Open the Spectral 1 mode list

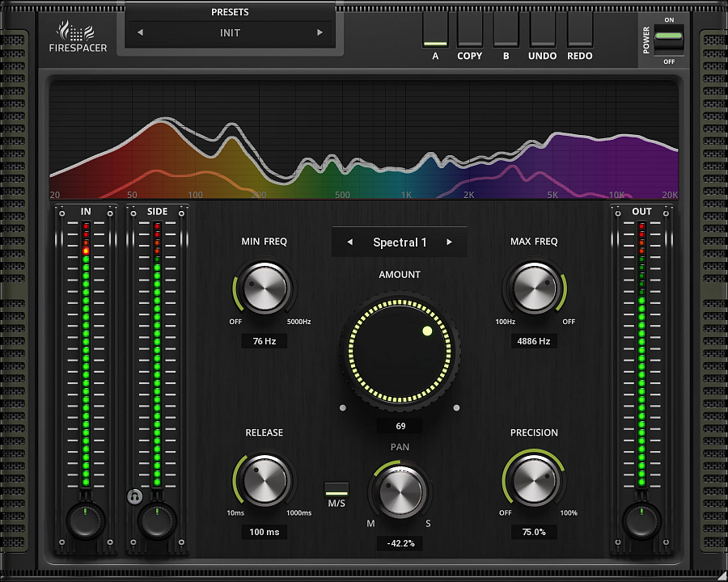(400, 242)
